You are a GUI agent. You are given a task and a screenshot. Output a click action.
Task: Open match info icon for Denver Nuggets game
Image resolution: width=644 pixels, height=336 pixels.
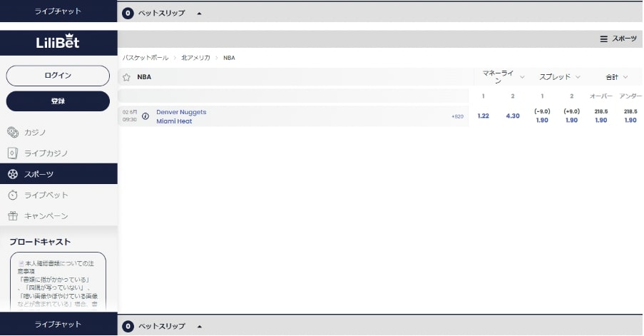pyautogui.click(x=145, y=116)
